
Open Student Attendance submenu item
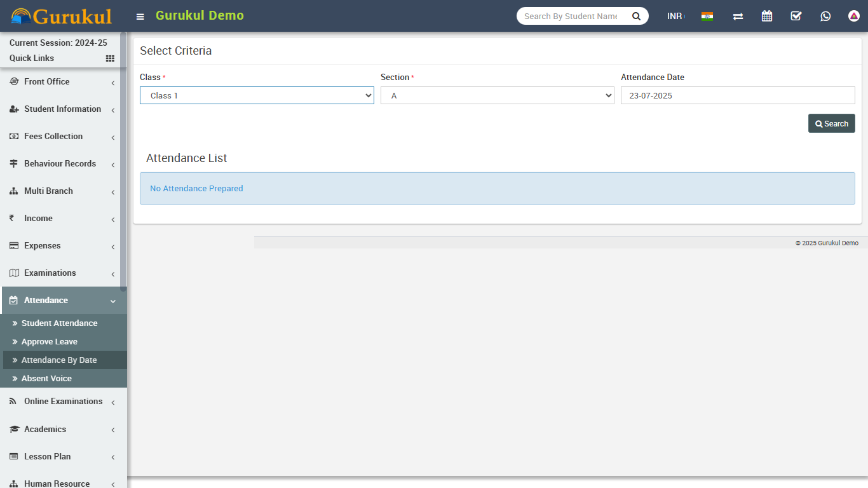tap(59, 323)
